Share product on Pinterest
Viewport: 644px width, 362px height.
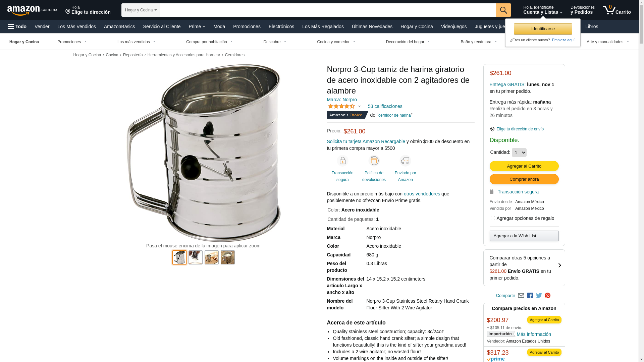point(547,296)
